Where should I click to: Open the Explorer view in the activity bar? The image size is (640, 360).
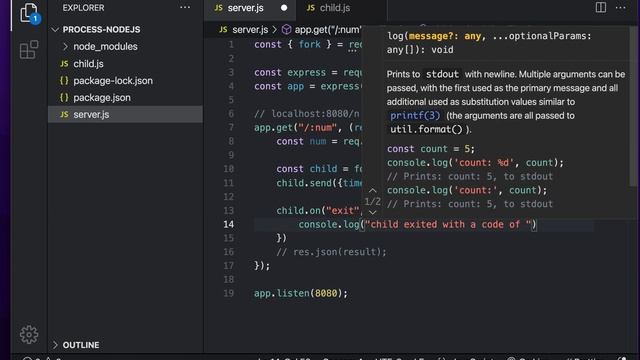click(x=29, y=12)
